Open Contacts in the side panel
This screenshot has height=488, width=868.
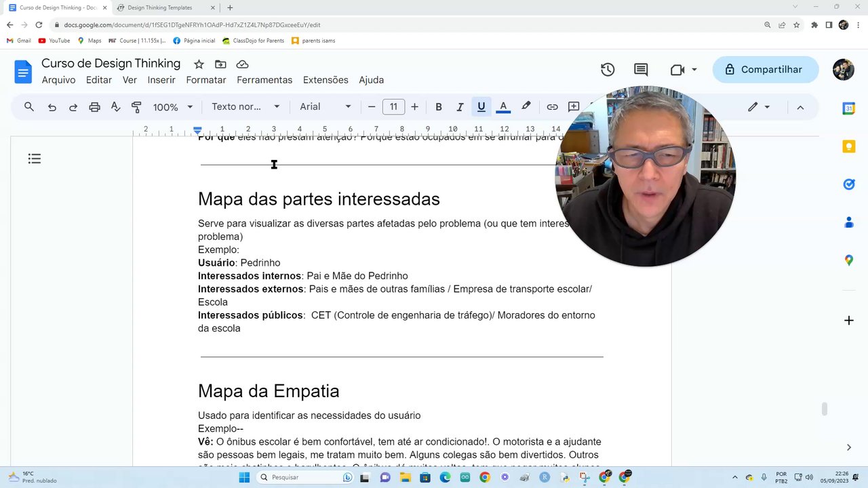[x=849, y=222]
